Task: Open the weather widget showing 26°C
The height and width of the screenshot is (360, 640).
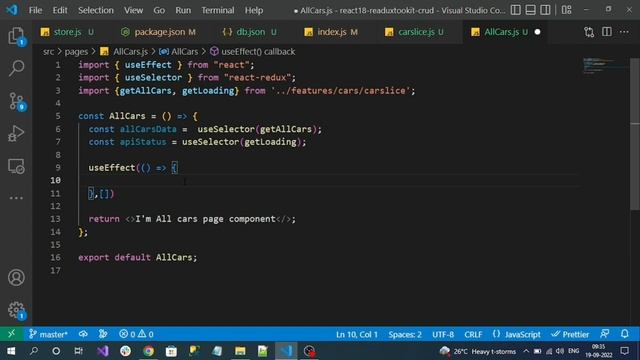Action: click(478, 351)
